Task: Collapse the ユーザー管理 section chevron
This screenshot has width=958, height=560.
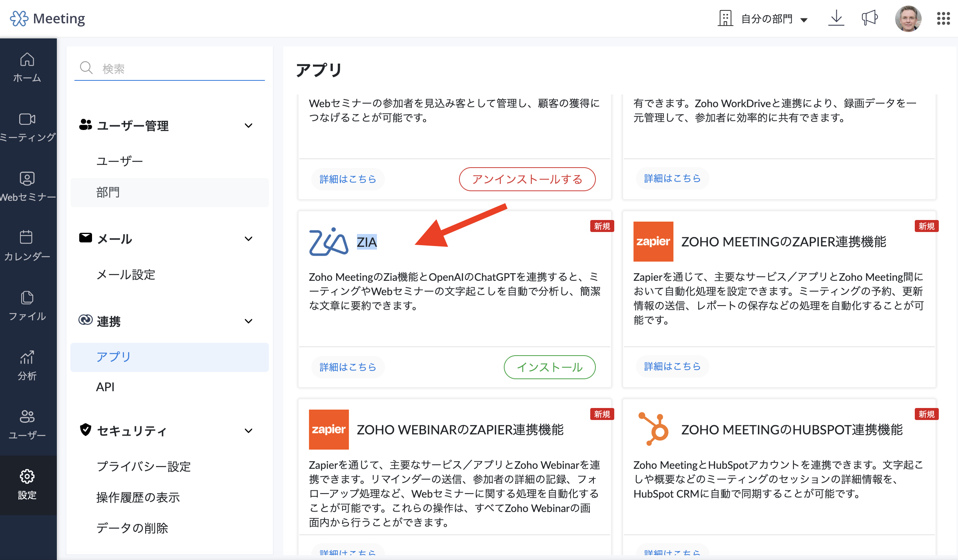Action: pyautogui.click(x=249, y=126)
